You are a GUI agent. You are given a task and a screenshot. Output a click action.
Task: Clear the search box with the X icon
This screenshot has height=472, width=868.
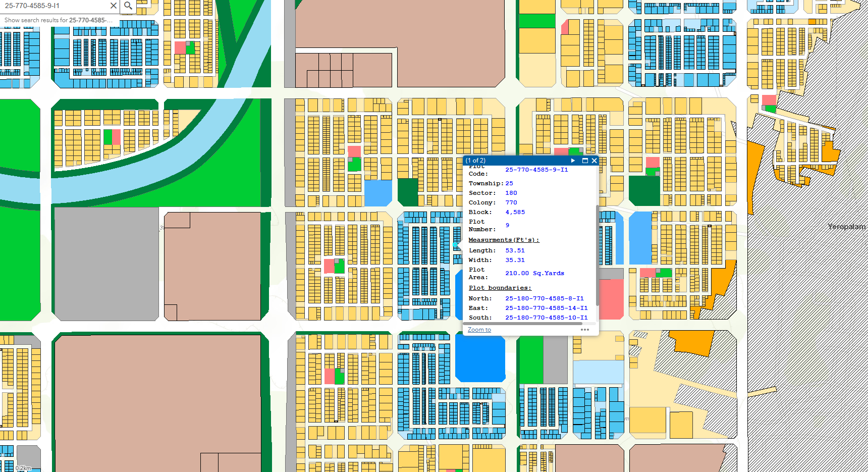[114, 6]
